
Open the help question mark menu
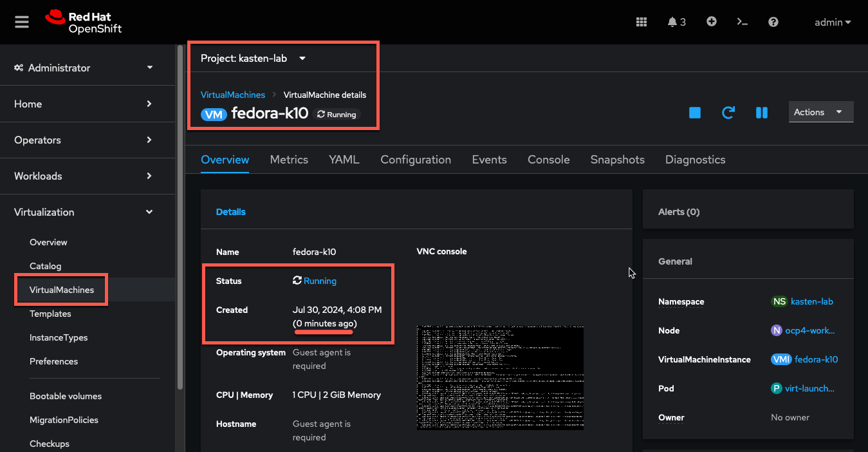click(x=773, y=22)
